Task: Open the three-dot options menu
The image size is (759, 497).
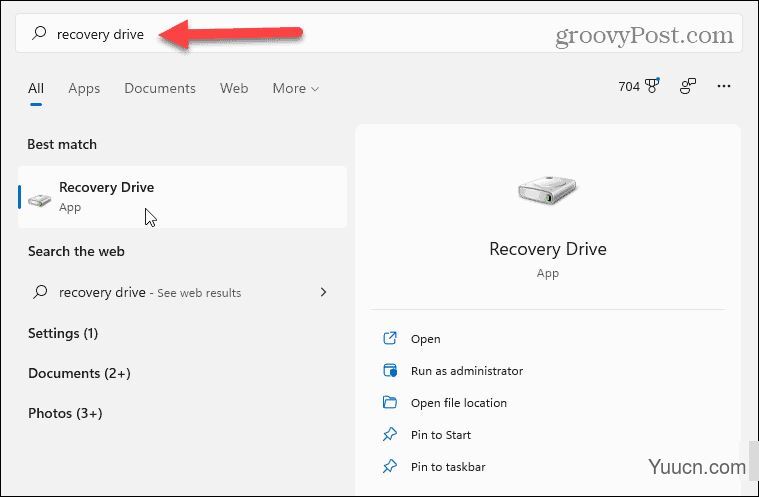Action: click(x=724, y=86)
